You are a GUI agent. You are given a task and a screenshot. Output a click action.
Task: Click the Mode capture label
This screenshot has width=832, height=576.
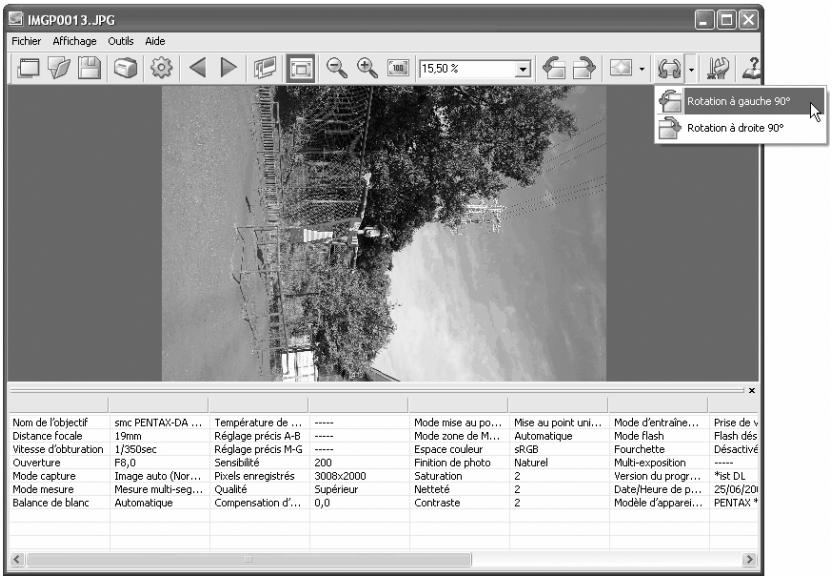tap(44, 476)
